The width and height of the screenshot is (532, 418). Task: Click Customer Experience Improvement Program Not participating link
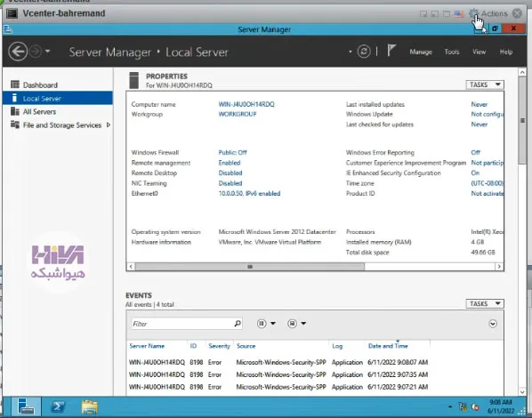[x=488, y=163]
